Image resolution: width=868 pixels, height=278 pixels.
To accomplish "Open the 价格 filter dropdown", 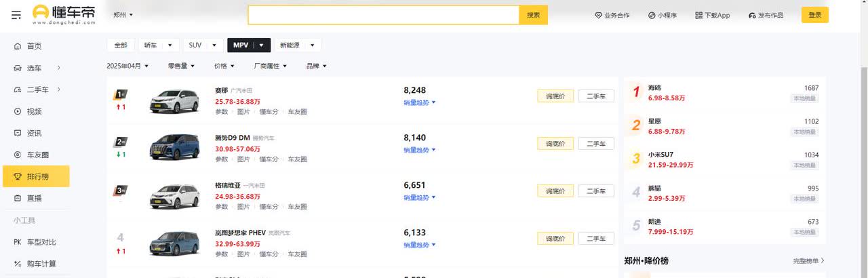I will click(x=224, y=66).
